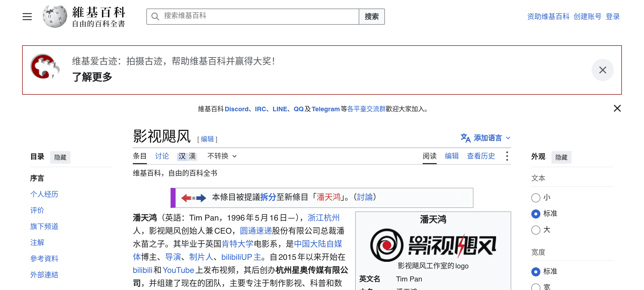The width and height of the screenshot is (644, 290).
Task: Select the 阅读 tab
Action: 429,156
